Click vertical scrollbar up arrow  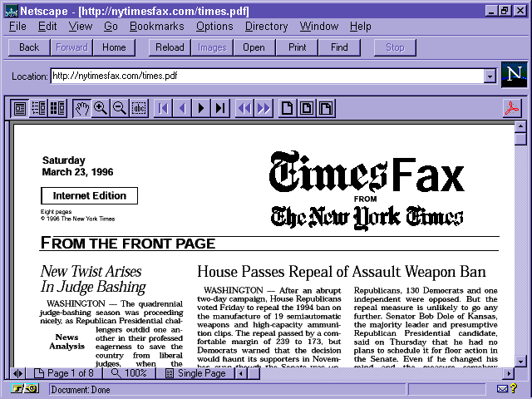pyautogui.click(x=520, y=127)
